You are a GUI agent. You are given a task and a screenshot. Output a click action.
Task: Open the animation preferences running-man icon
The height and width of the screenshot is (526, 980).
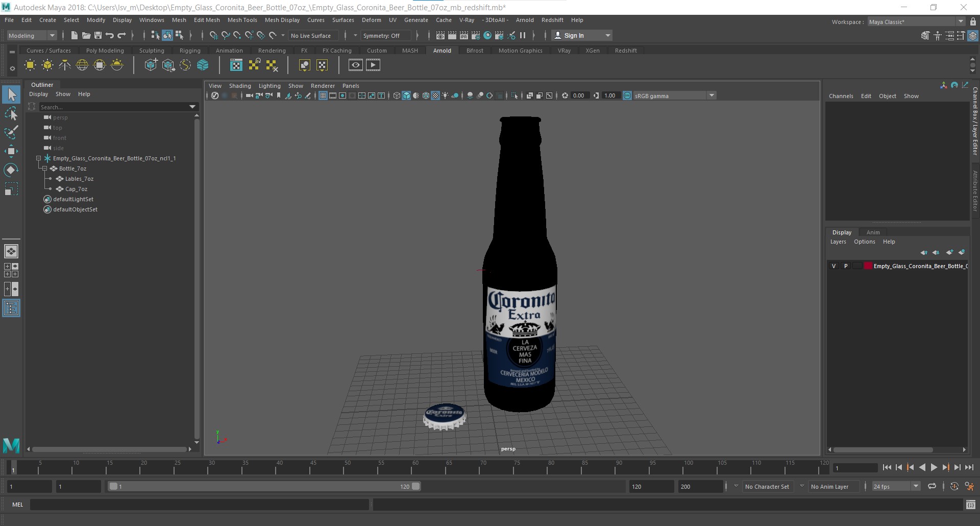coord(969,486)
